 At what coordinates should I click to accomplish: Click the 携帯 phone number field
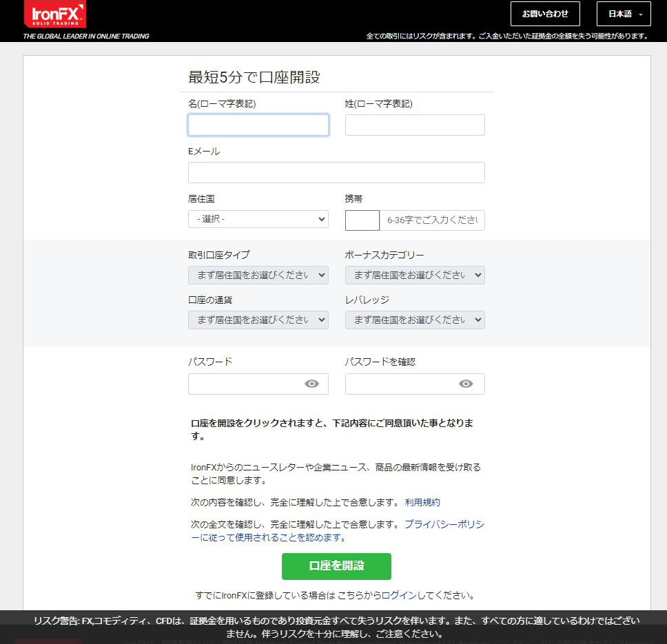(x=432, y=220)
